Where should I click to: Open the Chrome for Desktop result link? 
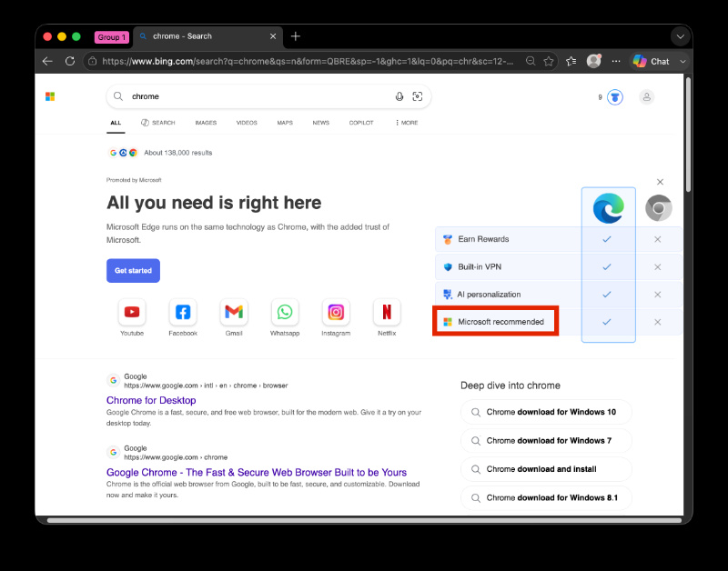point(151,400)
